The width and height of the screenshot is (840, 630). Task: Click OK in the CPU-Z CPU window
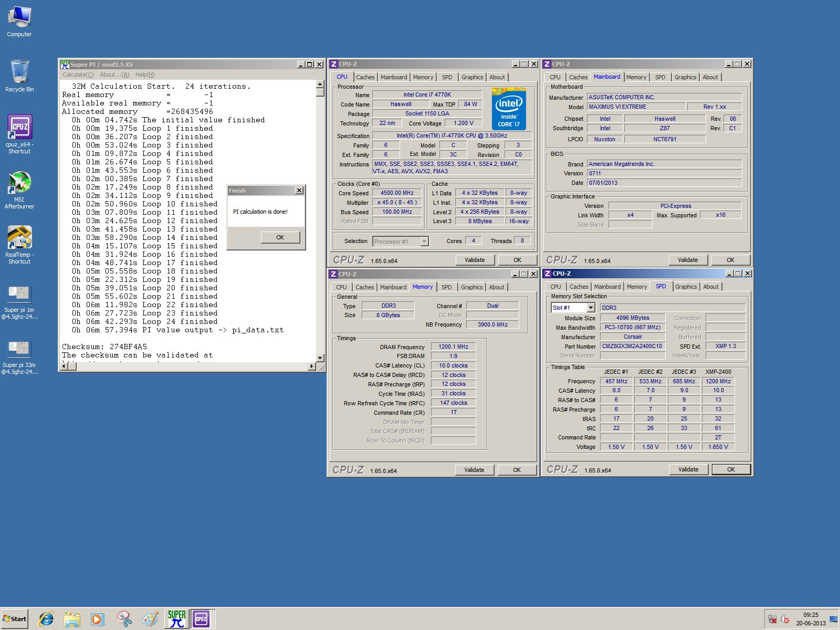[x=518, y=260]
